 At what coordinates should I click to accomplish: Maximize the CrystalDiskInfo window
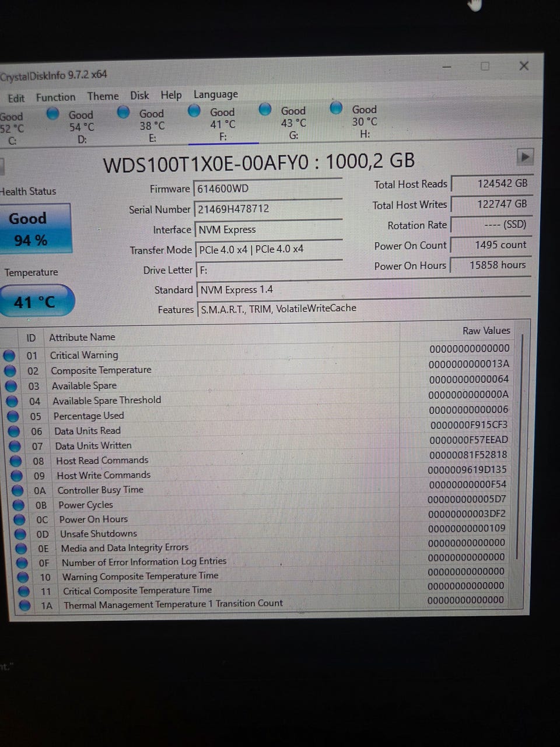click(485, 66)
